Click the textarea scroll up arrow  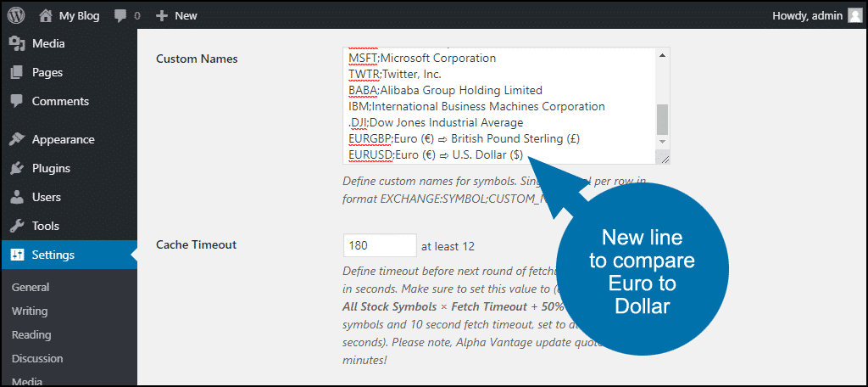coord(662,54)
